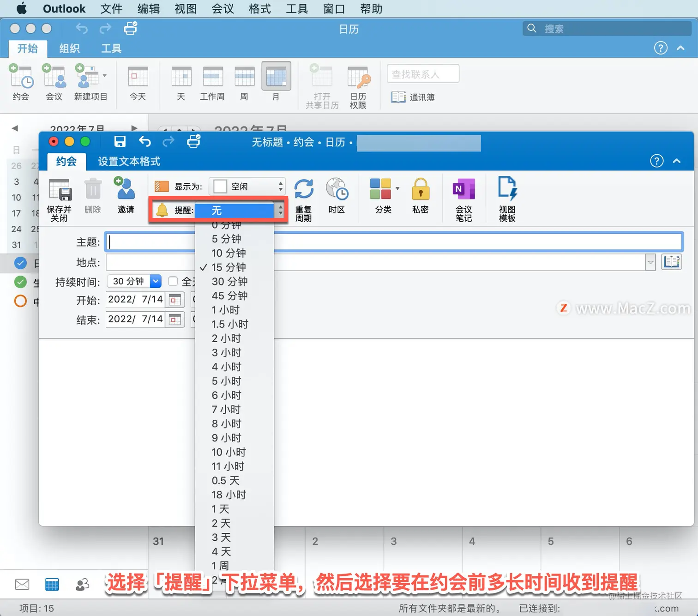Toggle blue checked calendar in sidebar

click(20, 263)
